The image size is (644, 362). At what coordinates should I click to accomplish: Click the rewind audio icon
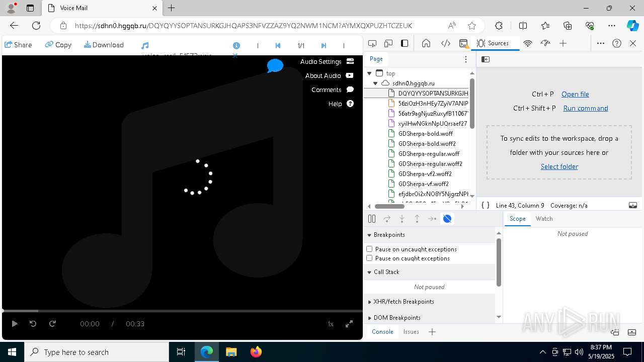[x=33, y=324]
